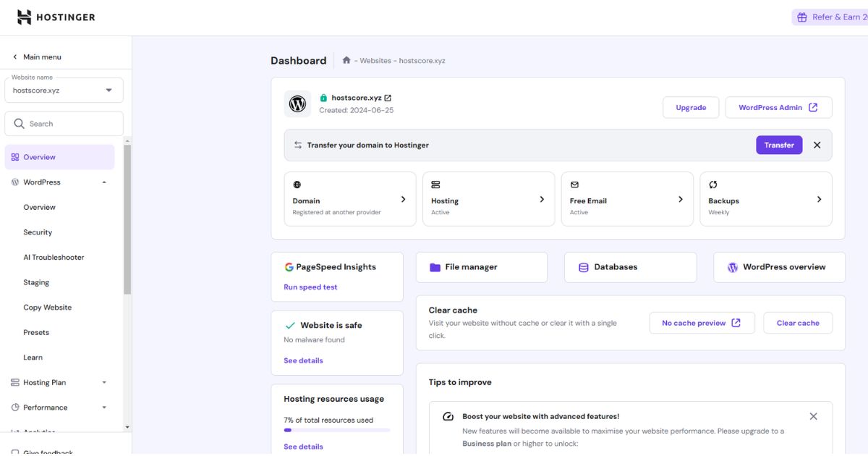Click the Databases stack icon
Image resolution: width=868 pixels, height=456 pixels.
pos(584,267)
